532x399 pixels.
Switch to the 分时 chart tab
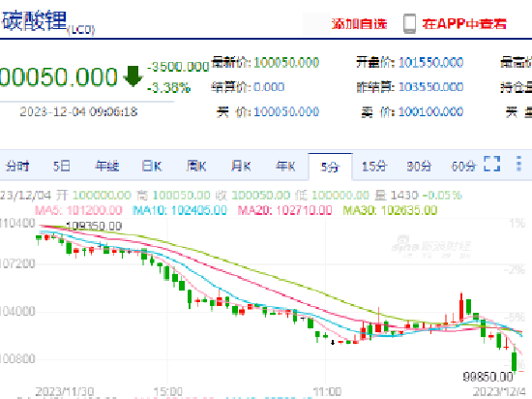click(x=17, y=166)
